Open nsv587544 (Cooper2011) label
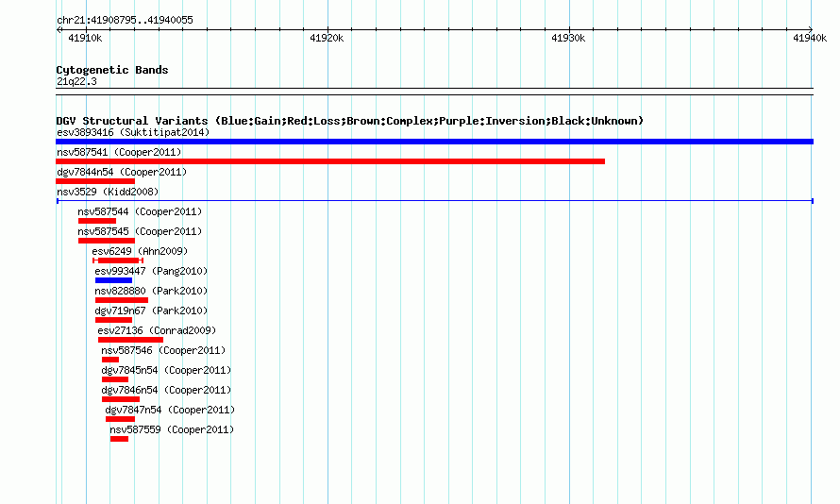Viewport: 840px width, 504px height. [x=140, y=211]
